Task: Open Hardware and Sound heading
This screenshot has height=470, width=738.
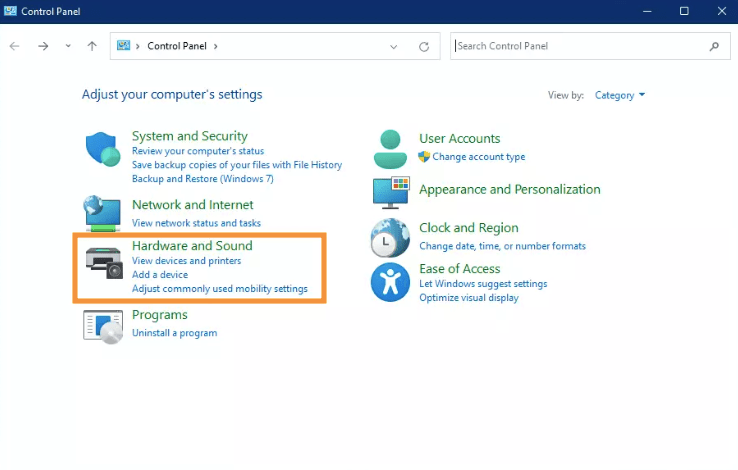Action: 192,246
